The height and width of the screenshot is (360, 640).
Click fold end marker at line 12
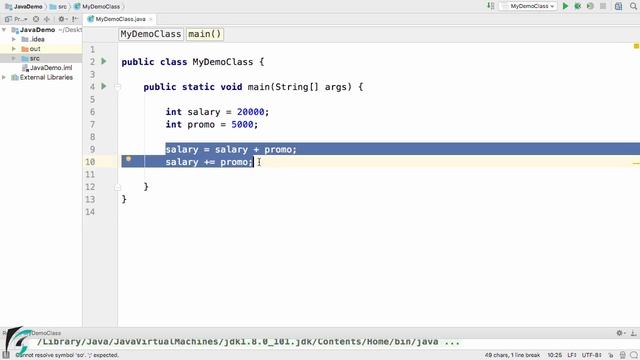[x=118, y=187]
